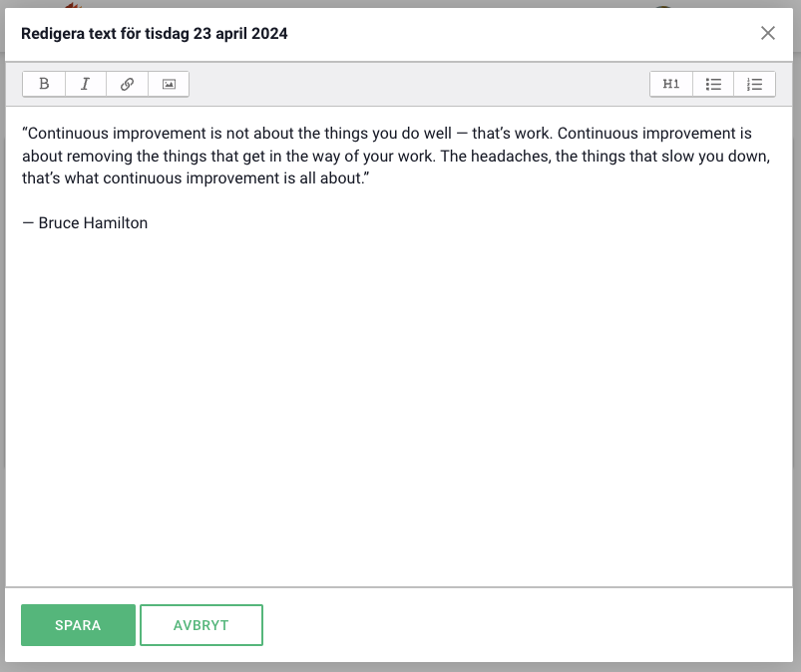Toggle bold formatting
Screen dimensions: 801x672
44,85
